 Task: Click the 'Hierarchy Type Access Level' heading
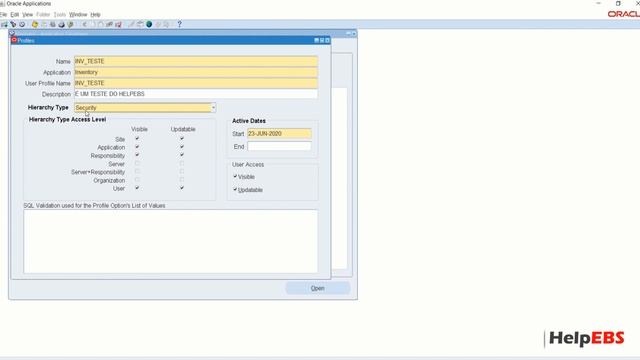(x=67, y=120)
